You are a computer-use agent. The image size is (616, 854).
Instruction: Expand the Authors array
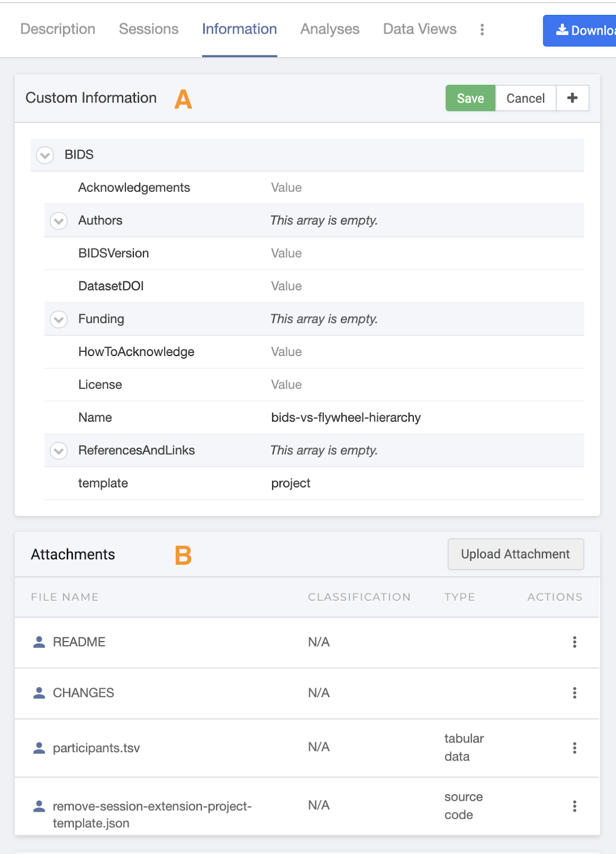[59, 221]
